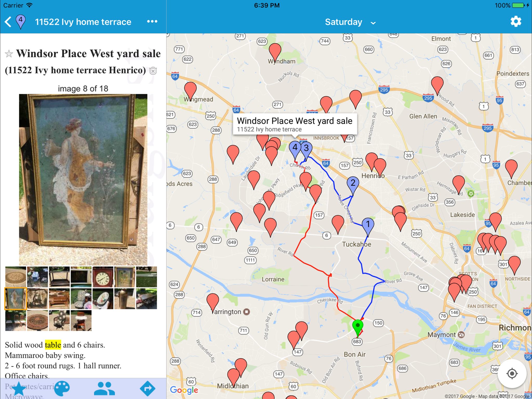The width and height of the screenshot is (532, 399).
Task: Tap the number 4 pin icon in header
Action: (x=21, y=21)
